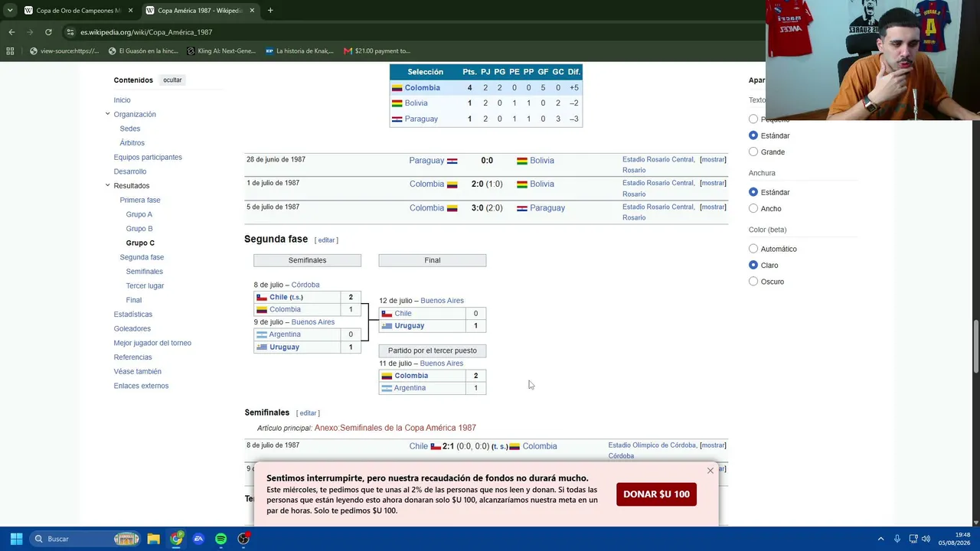
Task: Click Chile flag in the final bracket
Action: [387, 314]
